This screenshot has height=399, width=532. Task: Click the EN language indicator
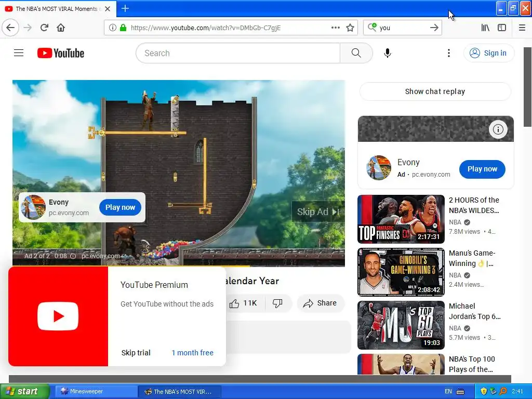(x=448, y=391)
